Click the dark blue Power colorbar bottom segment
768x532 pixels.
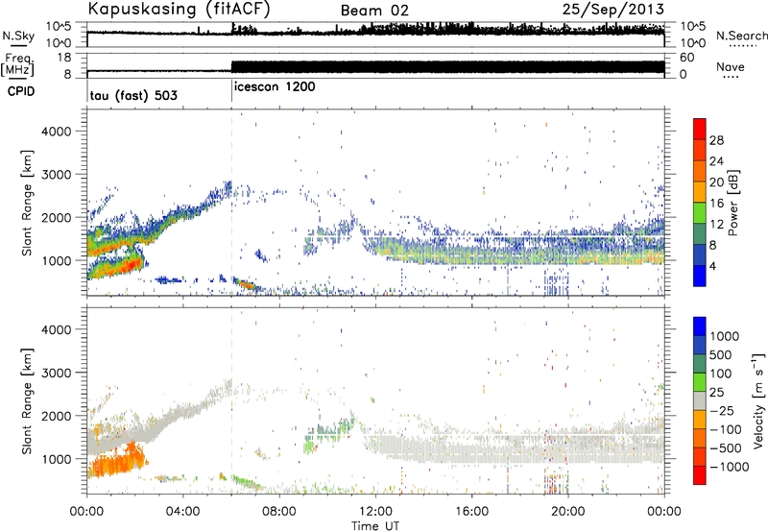pos(700,276)
